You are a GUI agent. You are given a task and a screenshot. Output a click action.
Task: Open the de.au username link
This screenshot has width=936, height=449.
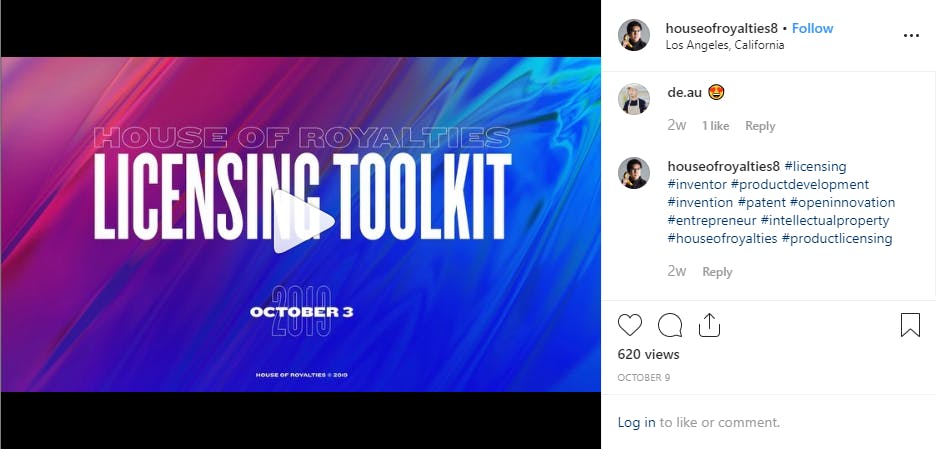click(685, 93)
